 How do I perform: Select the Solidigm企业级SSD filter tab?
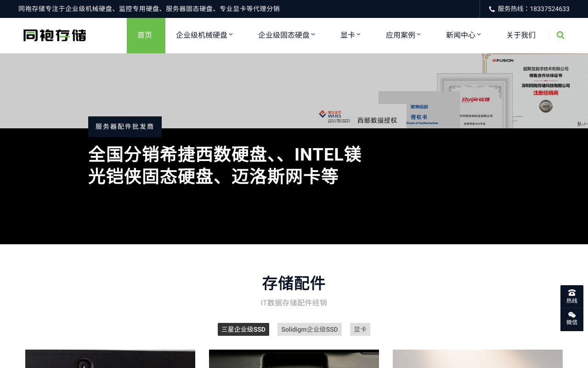pos(309,329)
